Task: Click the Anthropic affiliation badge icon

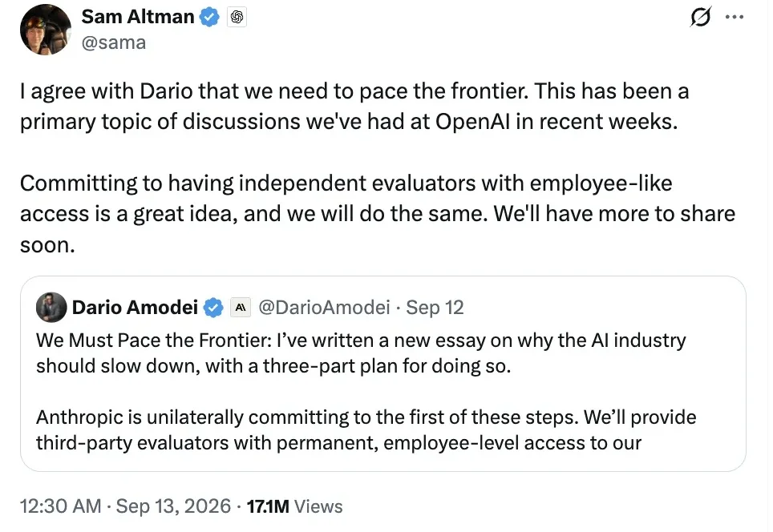Action: [x=241, y=308]
